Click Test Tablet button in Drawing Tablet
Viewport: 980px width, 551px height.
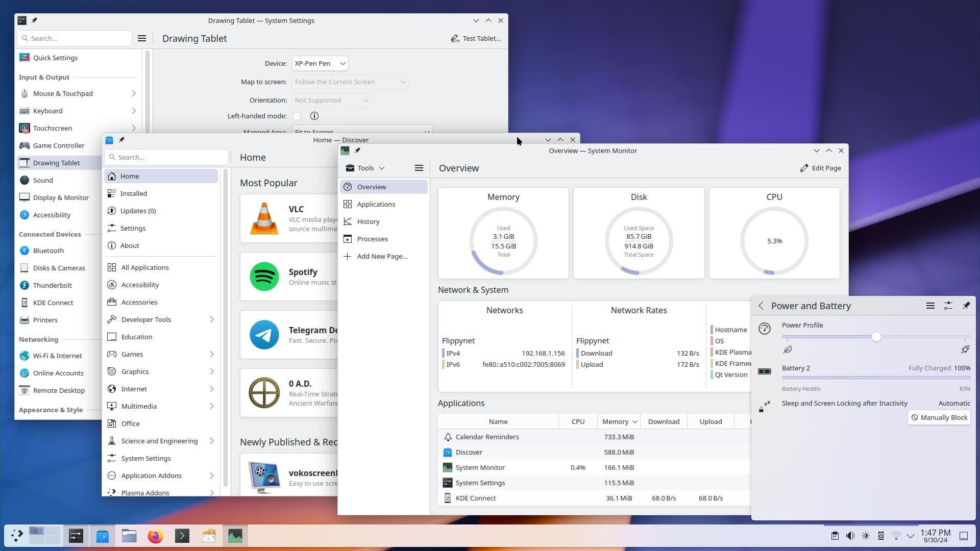[476, 38]
